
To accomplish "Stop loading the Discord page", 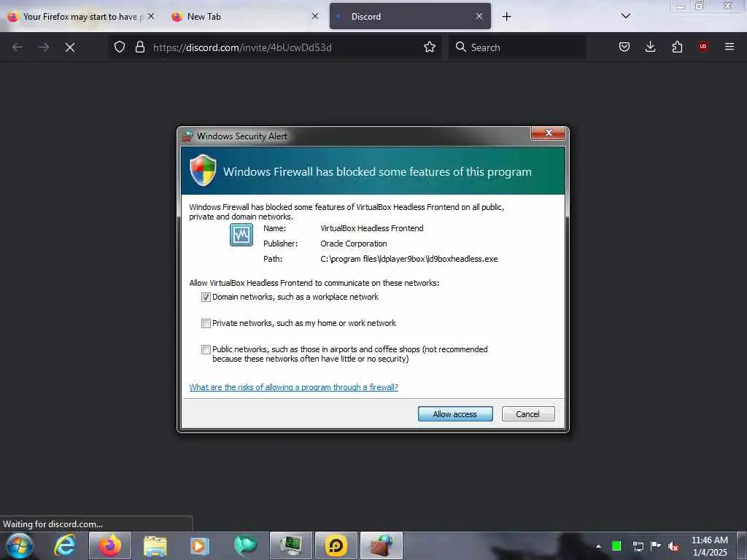I will click(x=70, y=47).
